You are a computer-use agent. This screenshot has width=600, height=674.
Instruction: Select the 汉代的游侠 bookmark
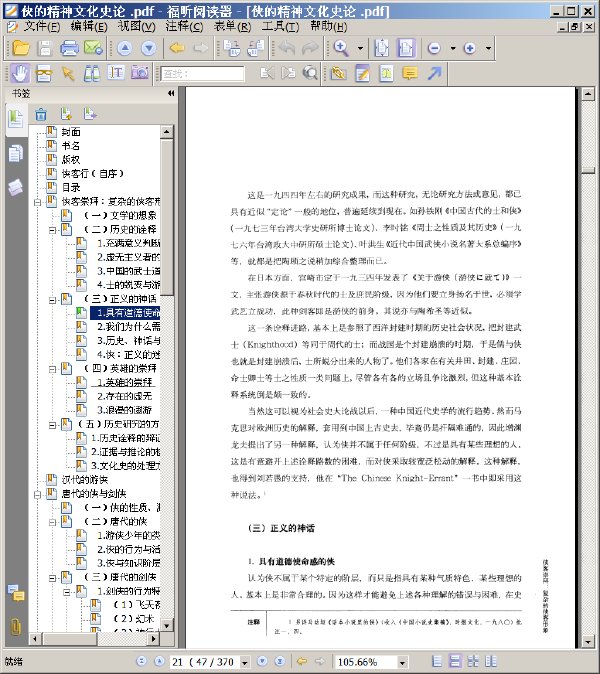[84, 480]
